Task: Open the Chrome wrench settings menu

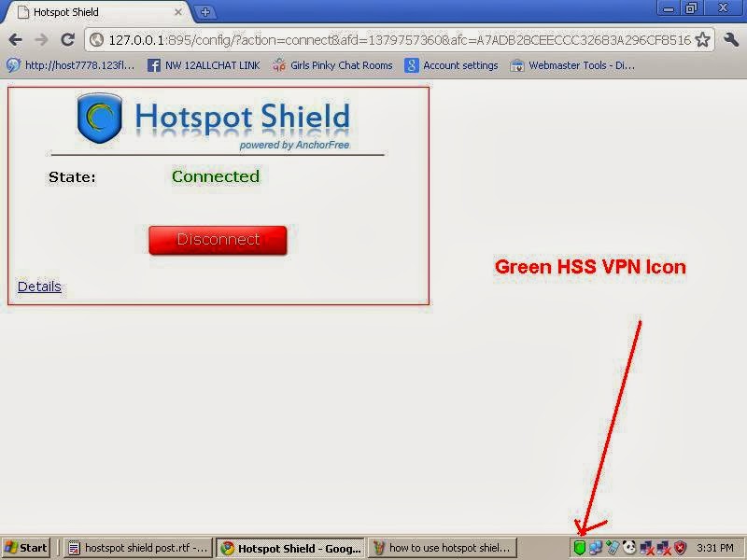Action: 731,39
